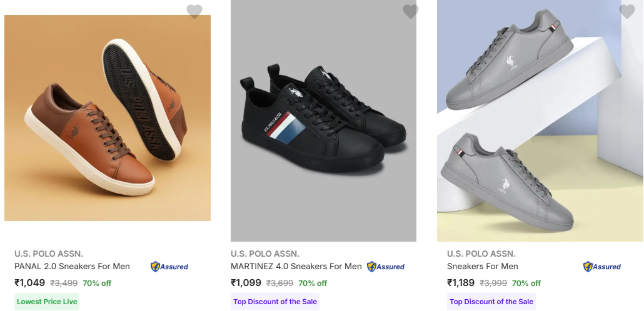Viewport: 644px width, 311px height.
Task: Open the MARTINEZ 4.0 Sneakers For Men link
Action: [296, 267]
